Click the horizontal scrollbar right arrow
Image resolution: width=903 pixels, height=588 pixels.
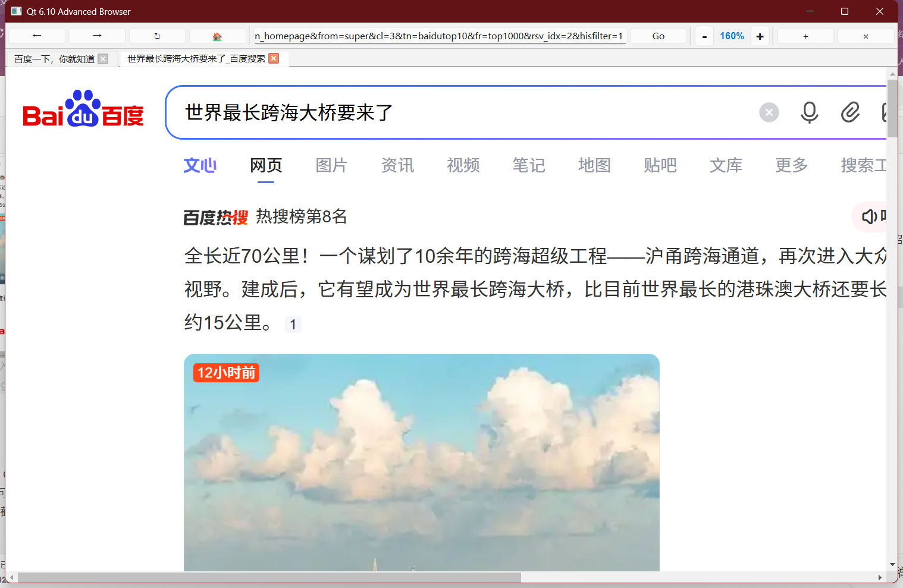[880, 577]
